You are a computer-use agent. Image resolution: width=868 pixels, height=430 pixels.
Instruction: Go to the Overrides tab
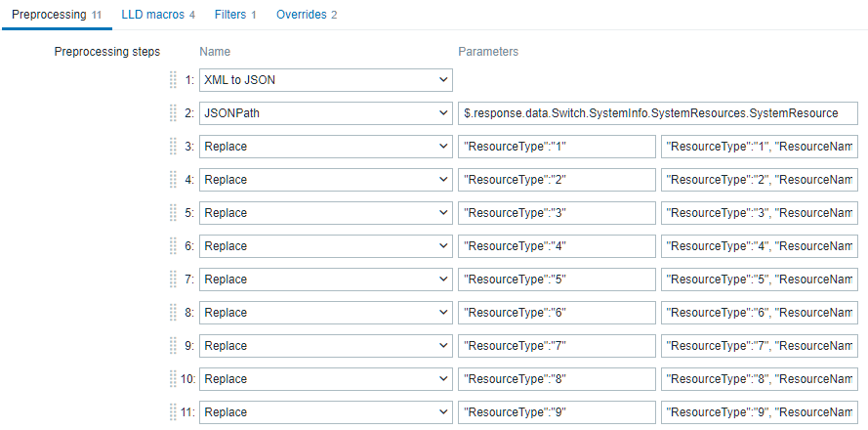tap(306, 15)
